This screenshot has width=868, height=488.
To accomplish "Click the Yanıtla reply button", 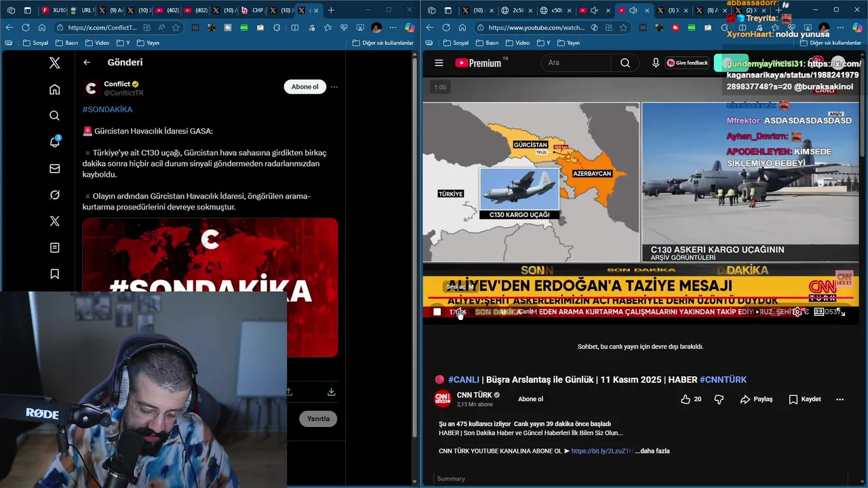I will pyautogui.click(x=318, y=419).
